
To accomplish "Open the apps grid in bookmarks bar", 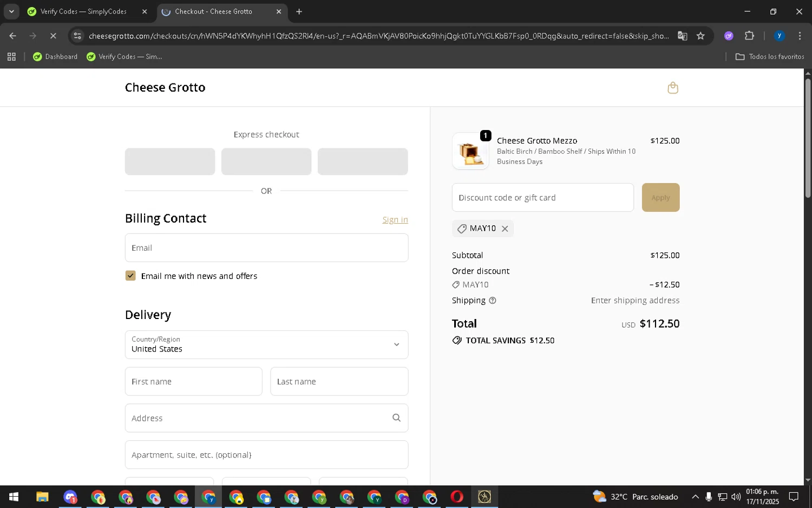I will click(11, 56).
